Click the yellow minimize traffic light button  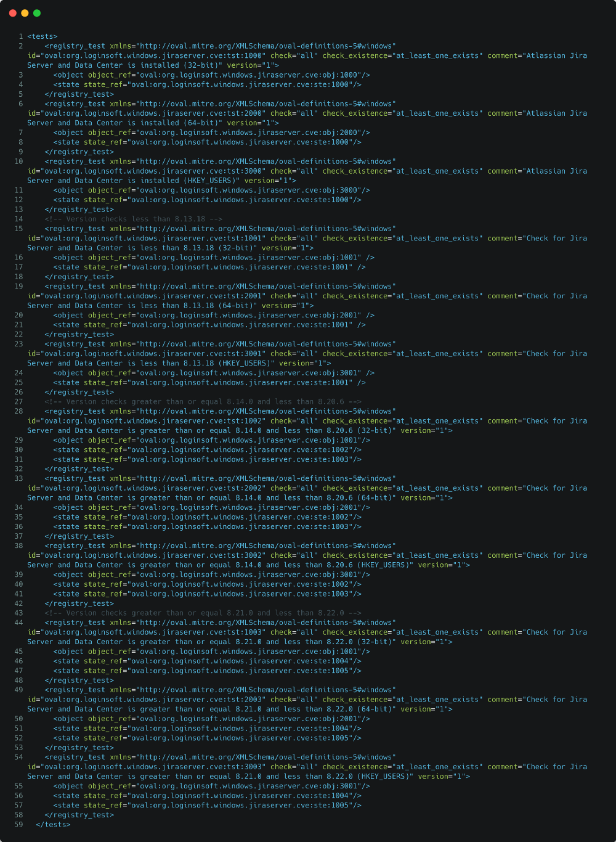[23, 12]
